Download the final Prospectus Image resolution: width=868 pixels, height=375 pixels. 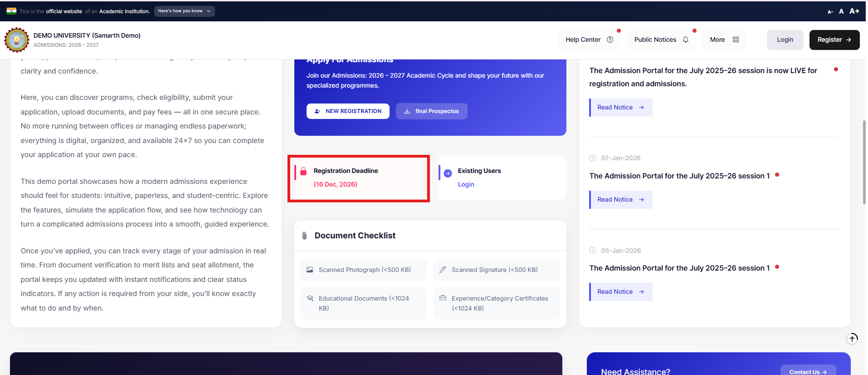431,111
